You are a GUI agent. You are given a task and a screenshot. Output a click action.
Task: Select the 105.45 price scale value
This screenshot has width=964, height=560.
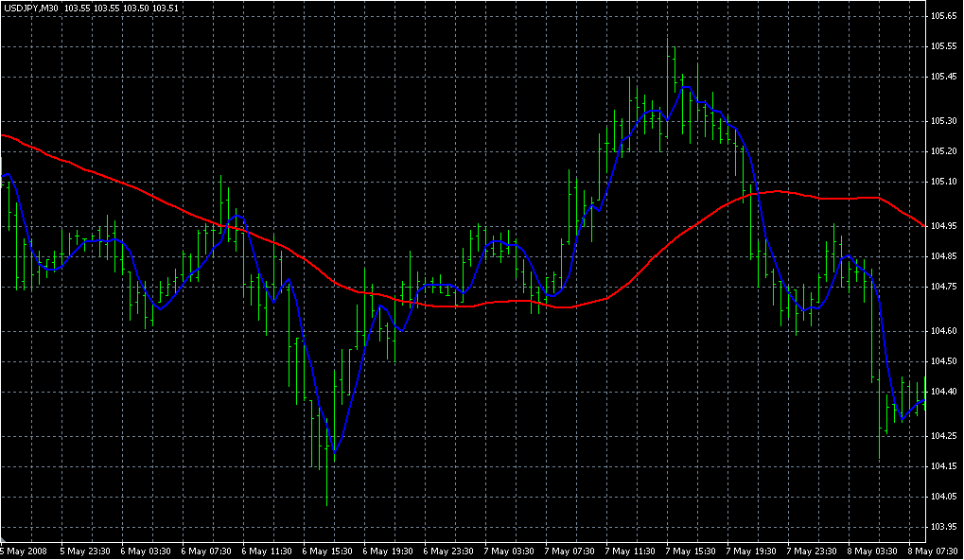pos(944,77)
